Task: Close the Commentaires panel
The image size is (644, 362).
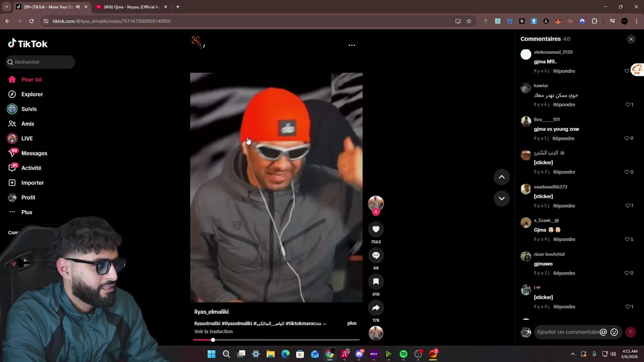Action: [631, 39]
